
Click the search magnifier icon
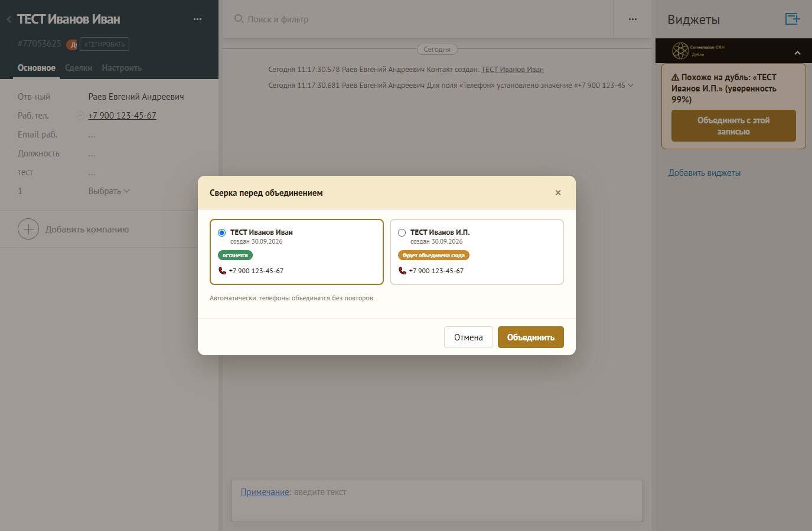tap(239, 19)
